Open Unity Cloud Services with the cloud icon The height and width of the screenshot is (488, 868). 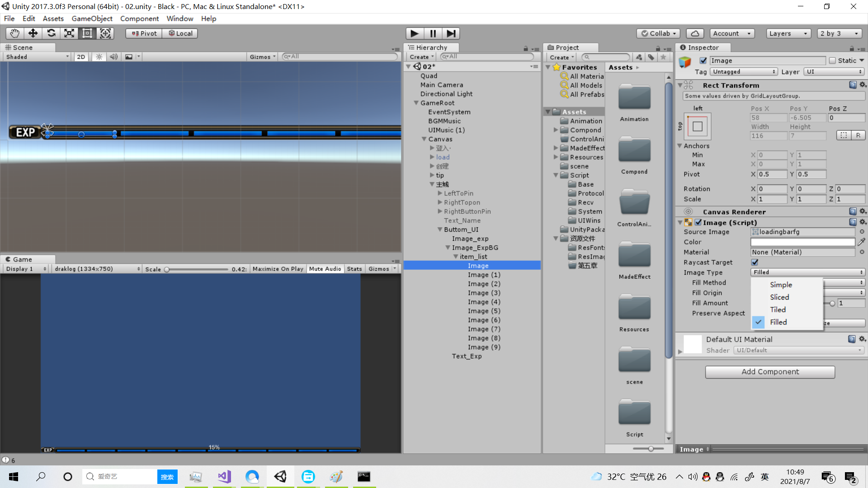click(695, 33)
